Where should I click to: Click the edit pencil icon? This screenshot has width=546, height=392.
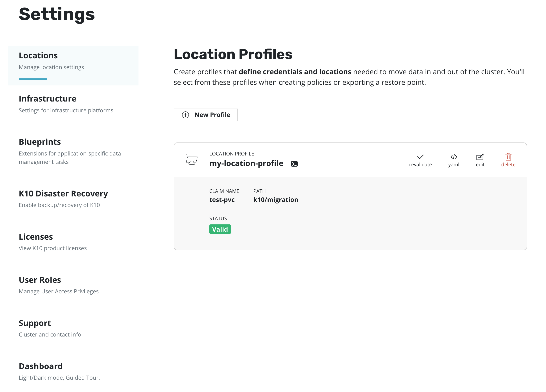pos(480,157)
